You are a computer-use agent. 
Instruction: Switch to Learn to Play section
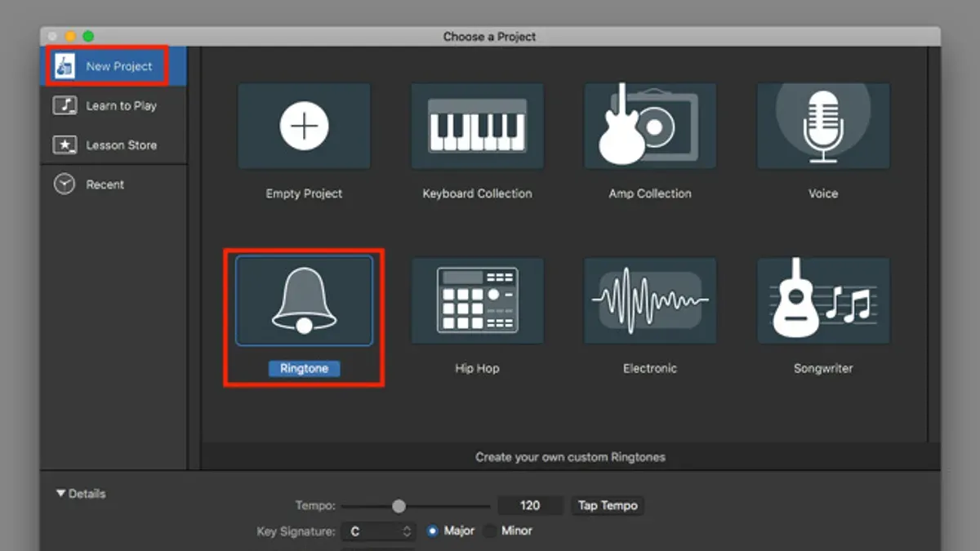click(114, 106)
